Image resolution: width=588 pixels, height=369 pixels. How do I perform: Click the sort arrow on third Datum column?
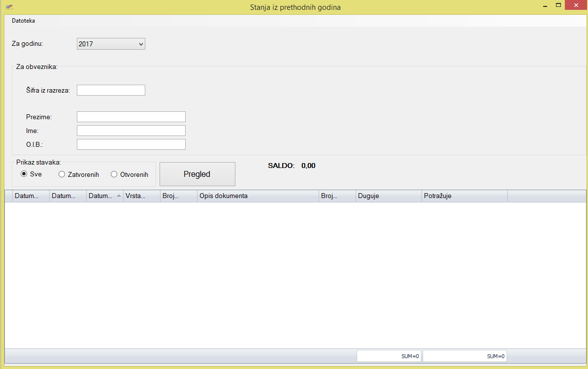(x=119, y=196)
